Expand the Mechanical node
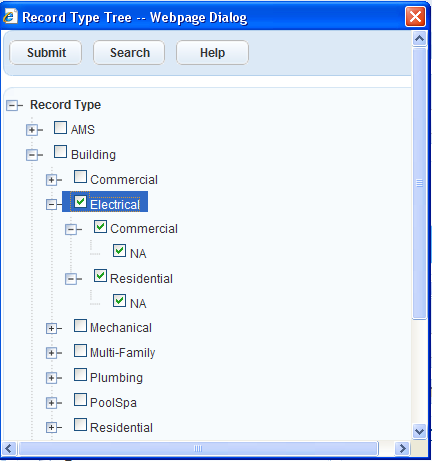The height and width of the screenshot is (461, 432). (x=52, y=328)
